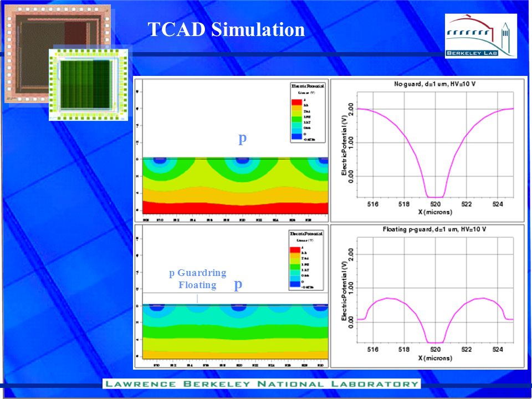The image size is (532, 399).
Task: Pick the green swatch in the upper legend
Action: pos(297,120)
